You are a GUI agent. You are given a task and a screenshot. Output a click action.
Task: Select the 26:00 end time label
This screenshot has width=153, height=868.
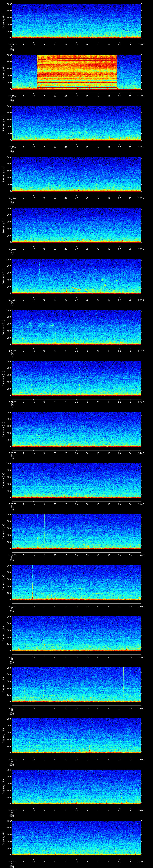141,606
